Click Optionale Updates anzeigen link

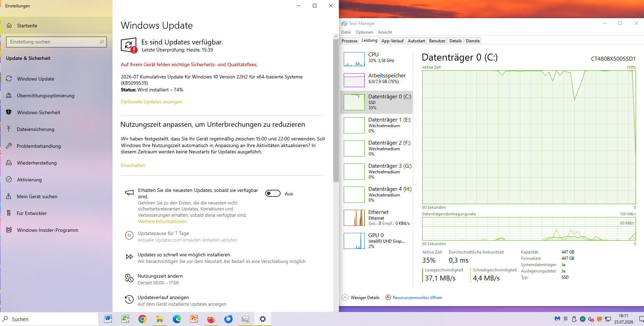point(151,102)
